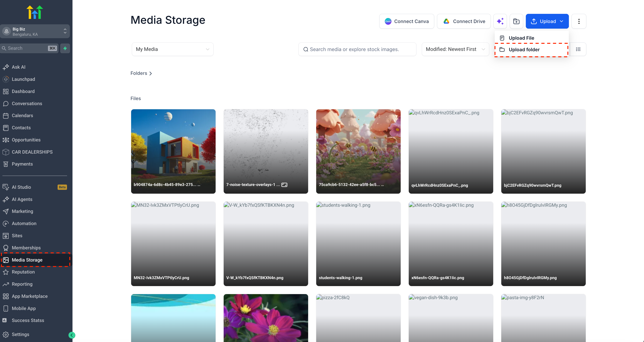Select the vegan-dish-9k3b.png file
Screen dimensions: 644x342
click(451, 318)
